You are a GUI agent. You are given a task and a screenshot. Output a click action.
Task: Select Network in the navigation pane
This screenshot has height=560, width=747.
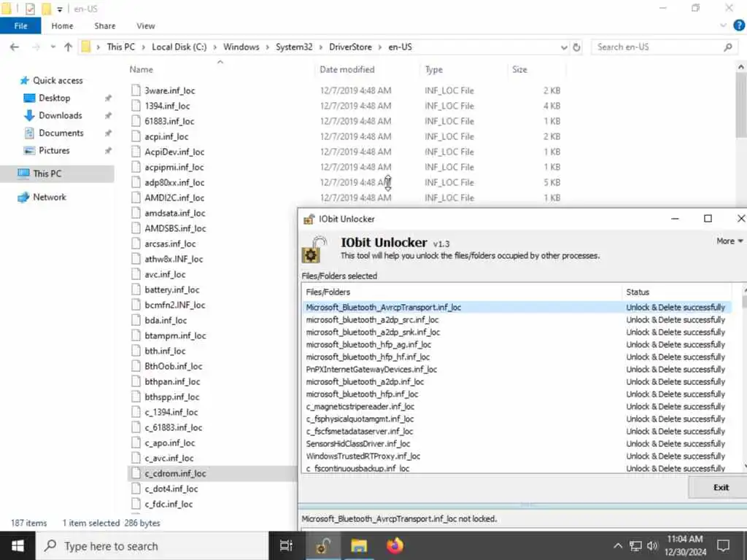[x=50, y=197]
